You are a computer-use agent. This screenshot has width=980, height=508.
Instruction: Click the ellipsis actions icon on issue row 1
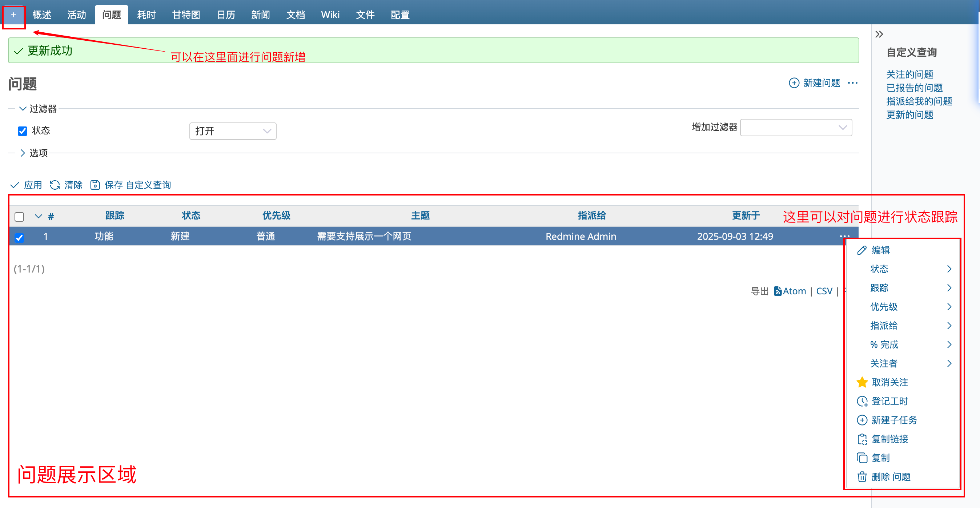844,236
